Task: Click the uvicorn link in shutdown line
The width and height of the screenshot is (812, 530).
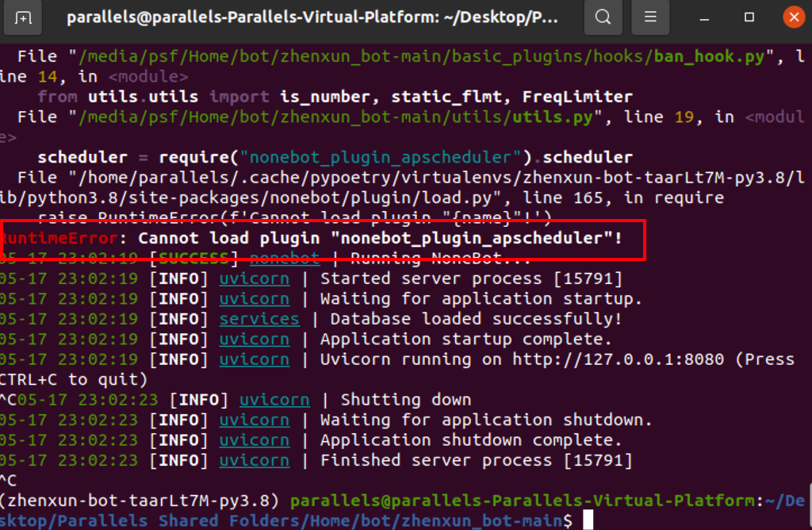Action: tap(274, 399)
